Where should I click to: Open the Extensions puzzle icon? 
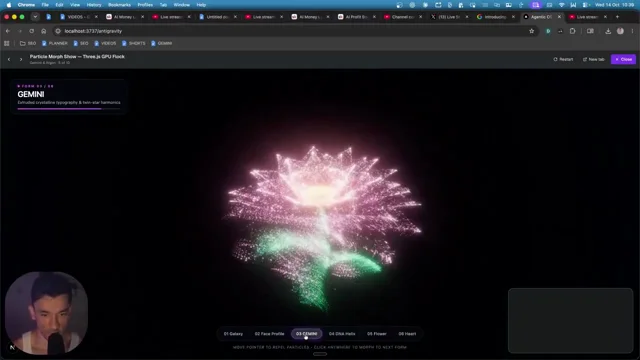(573, 31)
